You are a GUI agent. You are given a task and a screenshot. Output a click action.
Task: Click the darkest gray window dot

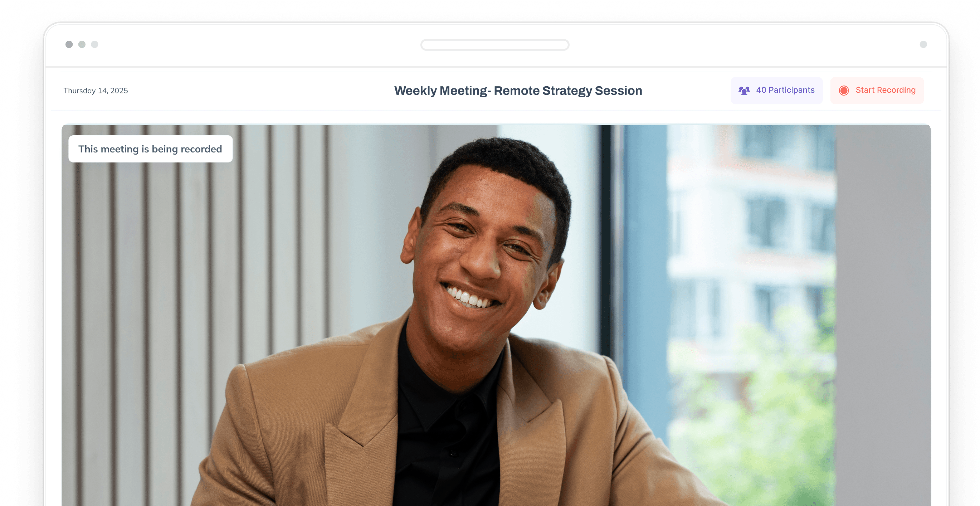(69, 44)
